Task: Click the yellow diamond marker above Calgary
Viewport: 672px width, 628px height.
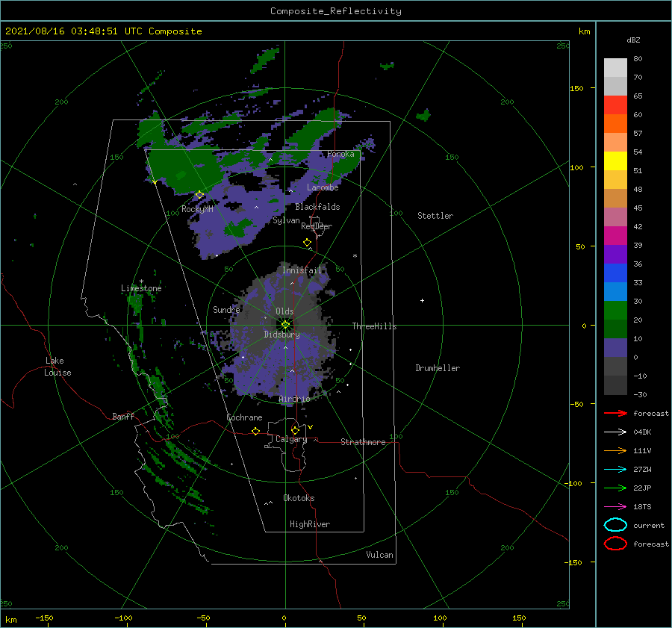Action: 295,430
